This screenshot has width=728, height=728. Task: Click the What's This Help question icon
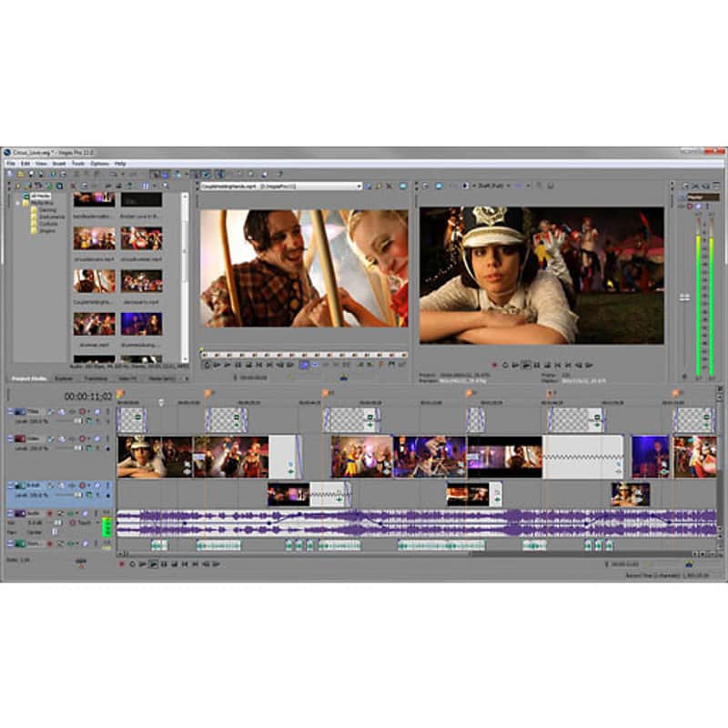point(279,174)
